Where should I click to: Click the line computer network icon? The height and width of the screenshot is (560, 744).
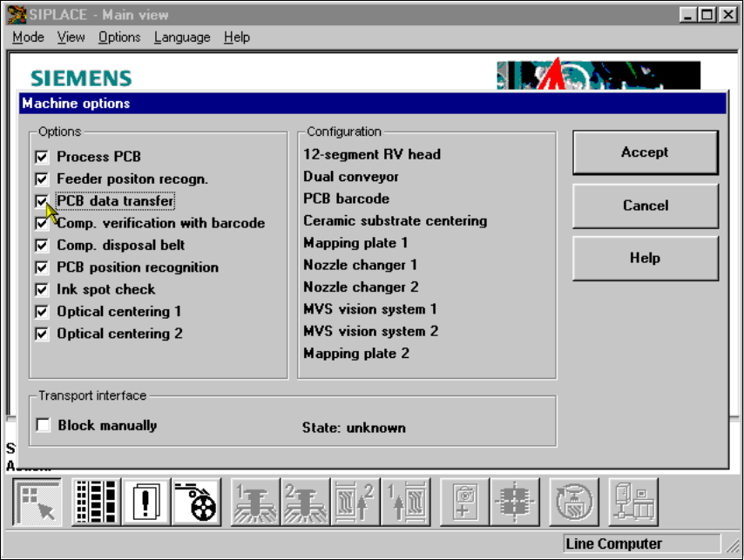[633, 503]
